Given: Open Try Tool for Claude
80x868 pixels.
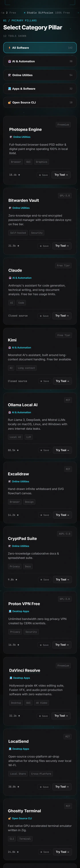Looking at the screenshot, I should coord(62,316).
